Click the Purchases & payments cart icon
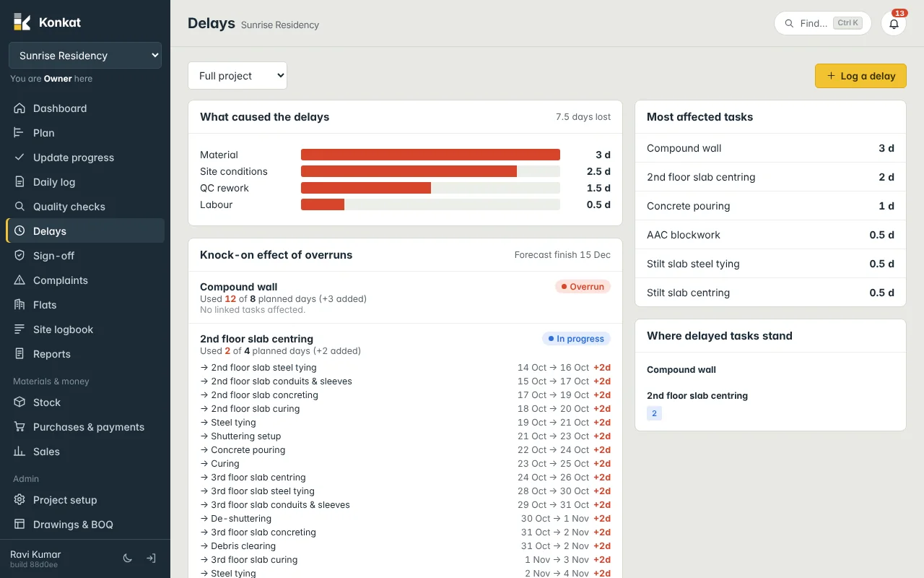 tap(19, 427)
